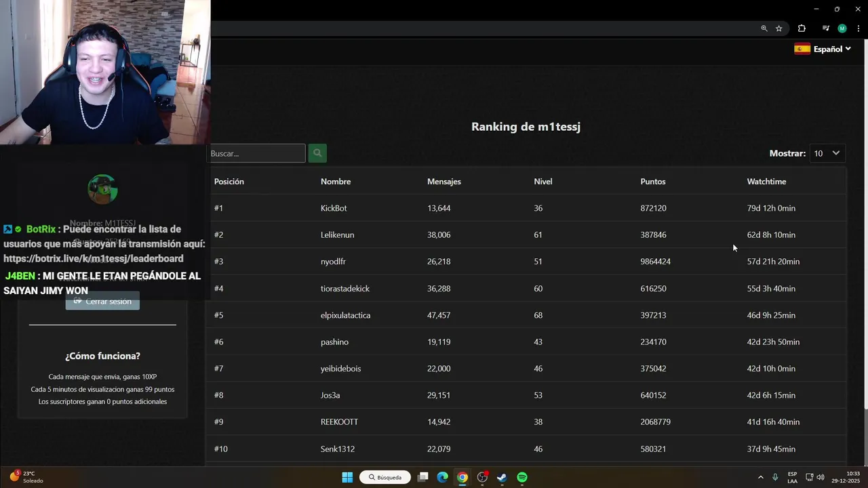Click the Puntos column header
Viewport: 868px width, 488px height.
[653, 182]
